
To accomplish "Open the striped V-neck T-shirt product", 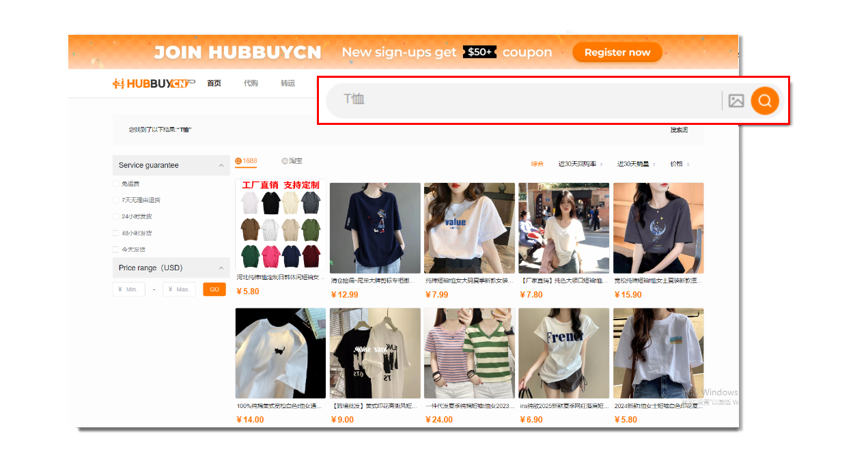I will [469, 353].
